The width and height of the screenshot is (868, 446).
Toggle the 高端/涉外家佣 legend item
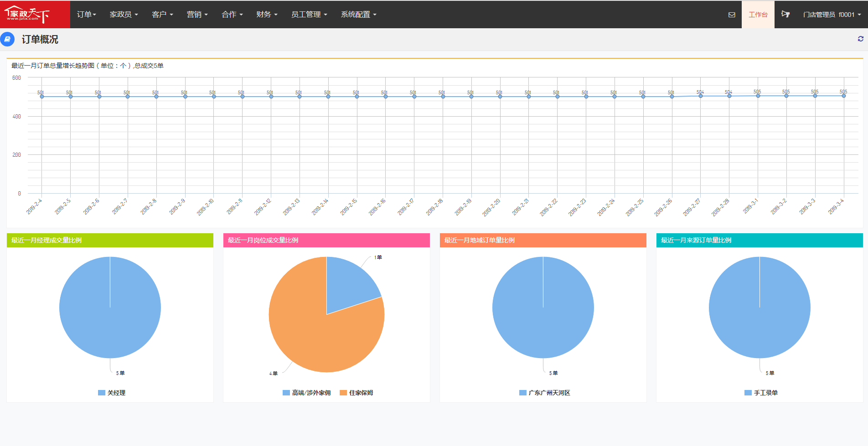pyautogui.click(x=306, y=393)
